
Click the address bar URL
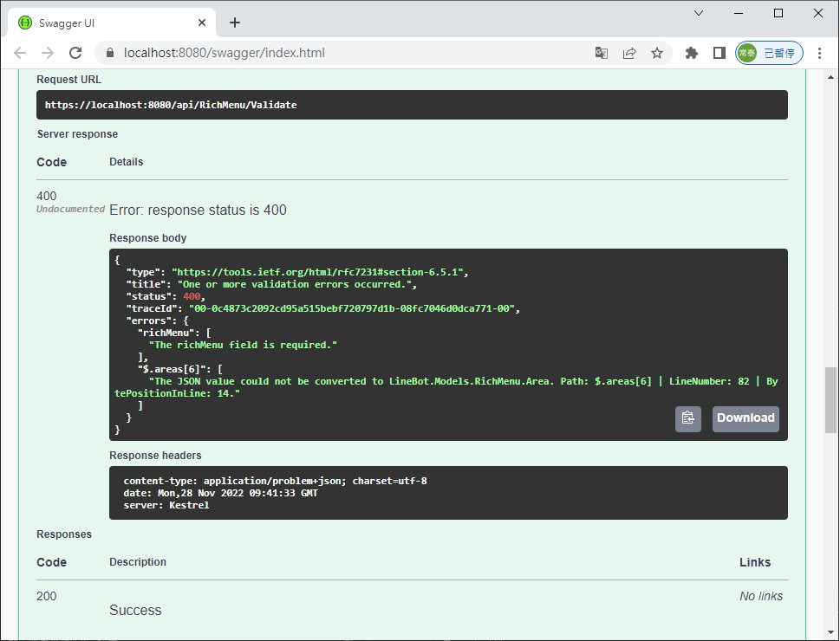pyautogui.click(x=224, y=53)
